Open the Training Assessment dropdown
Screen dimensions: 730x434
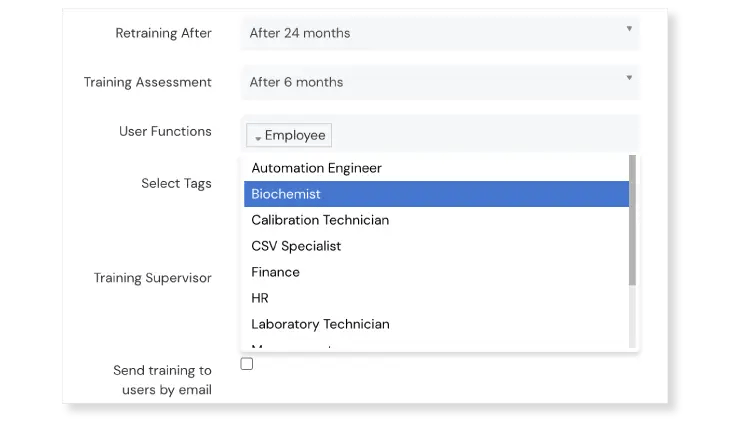440,82
